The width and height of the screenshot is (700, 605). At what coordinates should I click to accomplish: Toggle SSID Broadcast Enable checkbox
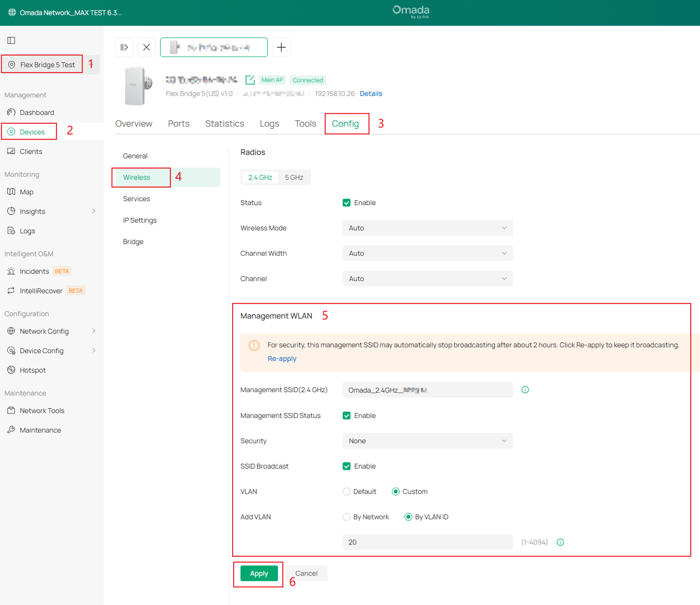tap(346, 466)
